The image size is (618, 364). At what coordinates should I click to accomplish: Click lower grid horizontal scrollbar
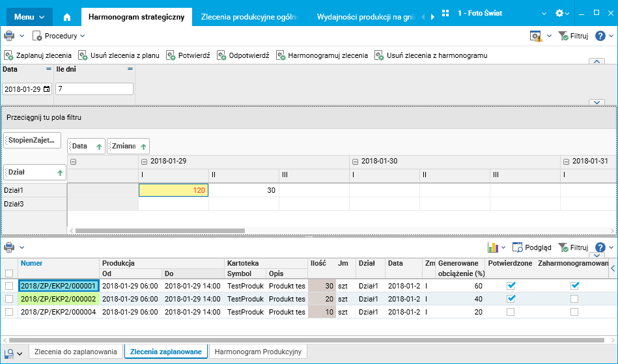click(x=307, y=340)
